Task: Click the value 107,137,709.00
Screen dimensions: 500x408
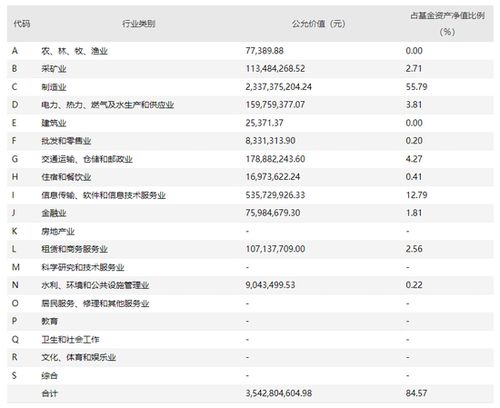Action: click(x=275, y=249)
